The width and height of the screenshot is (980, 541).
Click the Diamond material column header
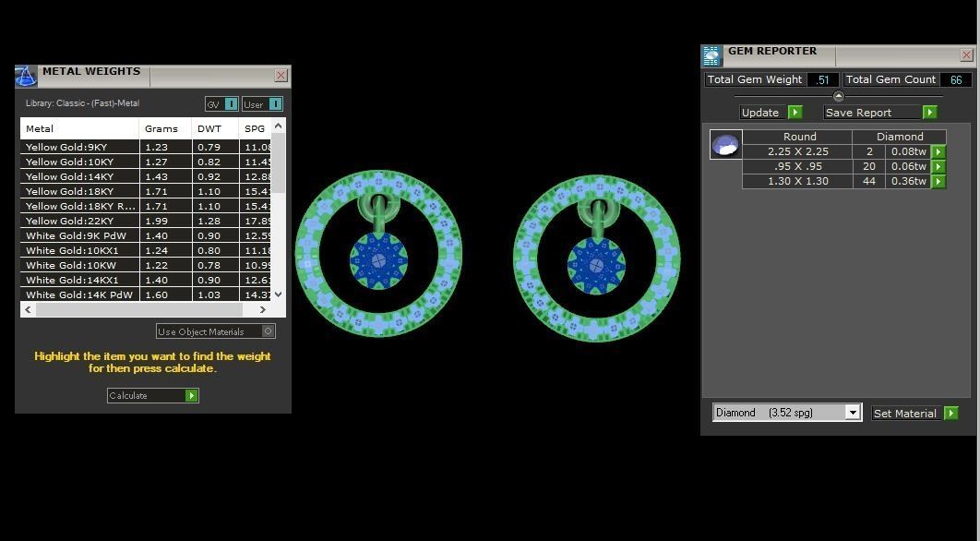point(900,137)
